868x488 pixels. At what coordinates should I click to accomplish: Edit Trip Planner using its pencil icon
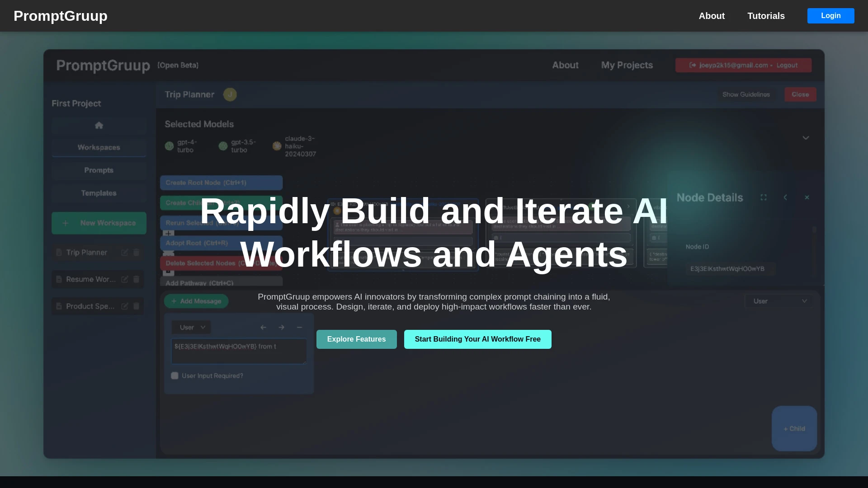click(x=125, y=252)
